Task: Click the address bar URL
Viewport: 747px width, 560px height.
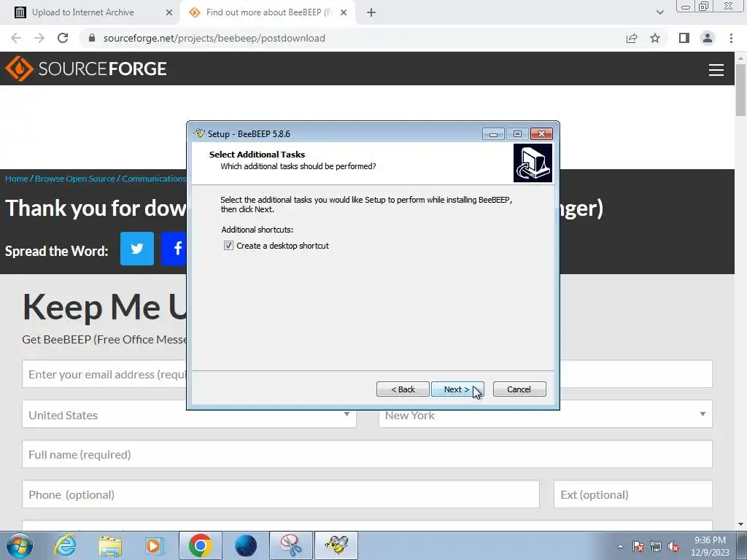Action: pyautogui.click(x=214, y=38)
